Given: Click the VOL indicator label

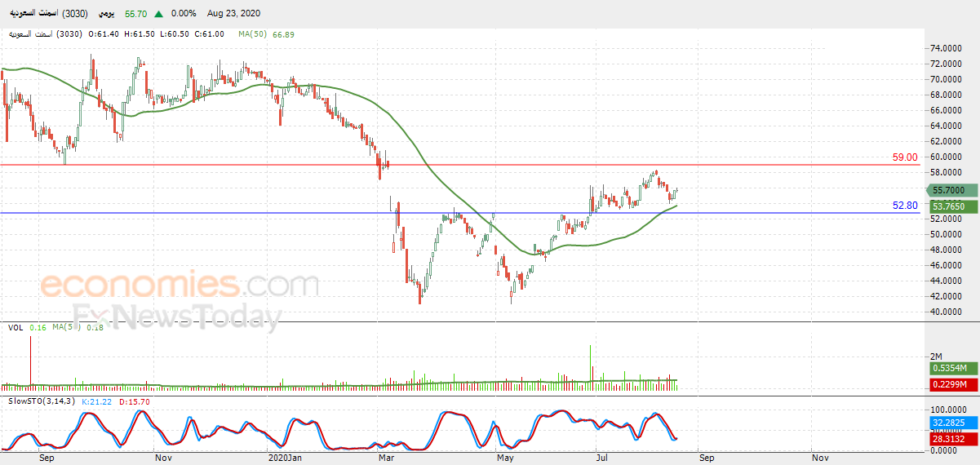Looking at the screenshot, I should [x=15, y=327].
